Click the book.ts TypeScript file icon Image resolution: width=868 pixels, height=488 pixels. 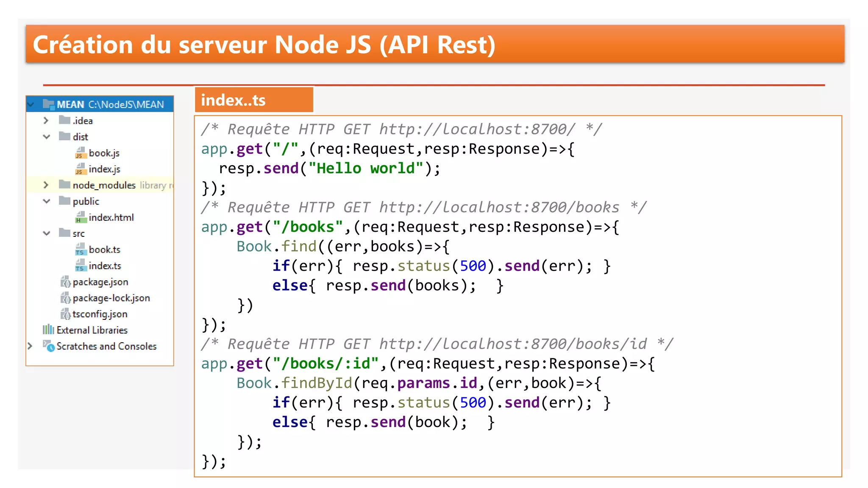coord(81,249)
